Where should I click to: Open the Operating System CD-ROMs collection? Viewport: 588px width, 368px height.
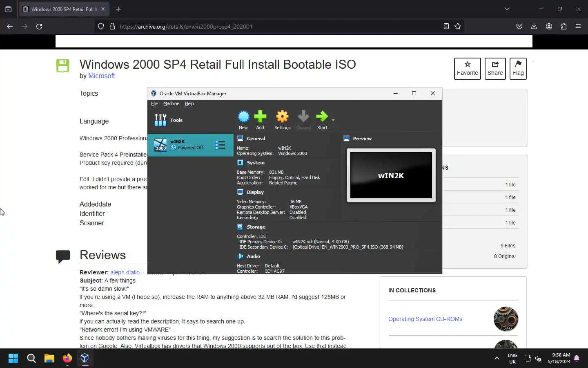(x=425, y=319)
